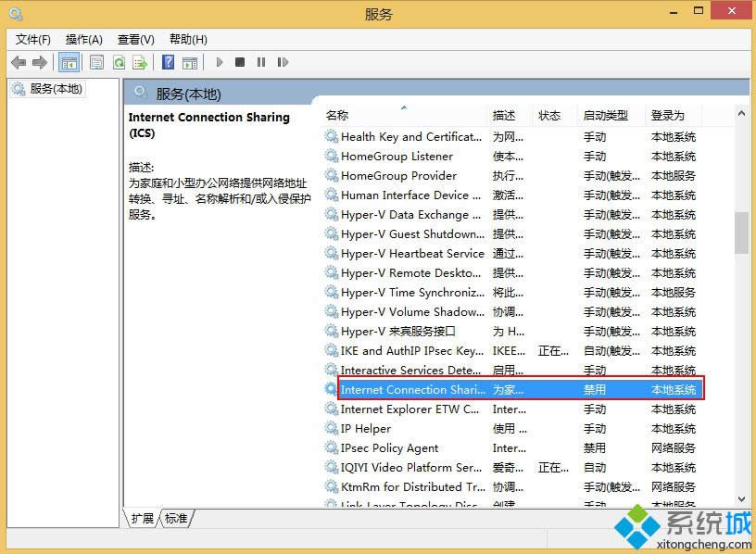Select the HomeGroup Listener service
The height and width of the screenshot is (554, 756).
[x=511, y=157]
